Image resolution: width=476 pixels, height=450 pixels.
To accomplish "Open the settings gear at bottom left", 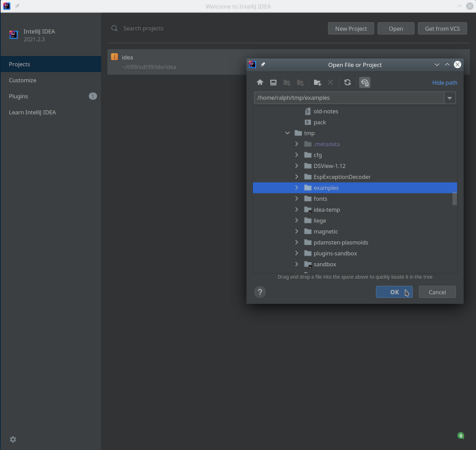I will 13,439.
